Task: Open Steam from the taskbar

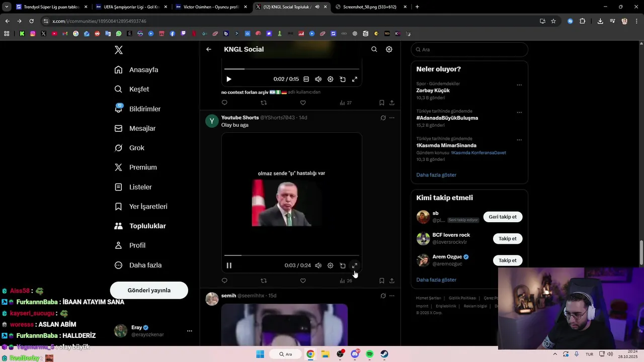Action: (x=384, y=354)
